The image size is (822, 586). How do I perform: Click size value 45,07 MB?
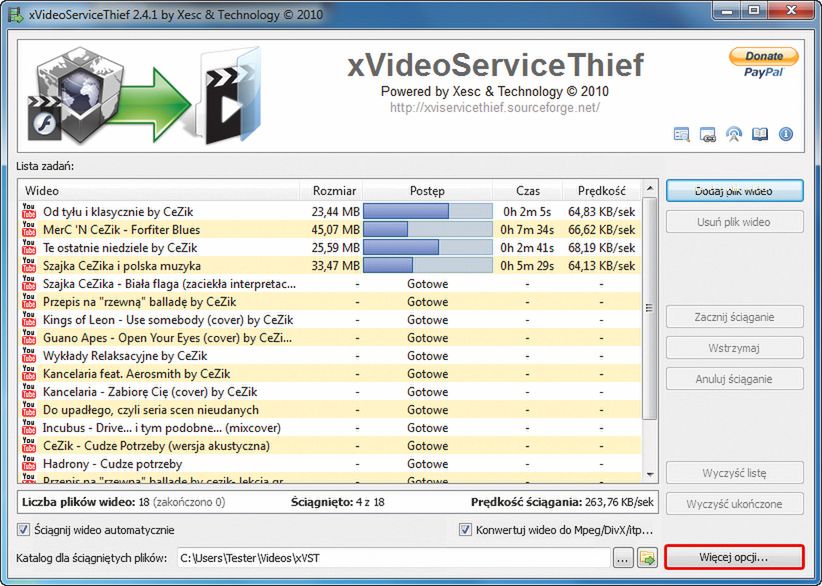click(x=336, y=229)
